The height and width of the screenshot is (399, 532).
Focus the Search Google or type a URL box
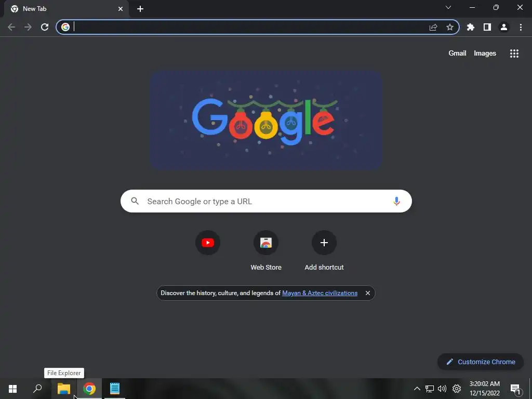coord(266,201)
